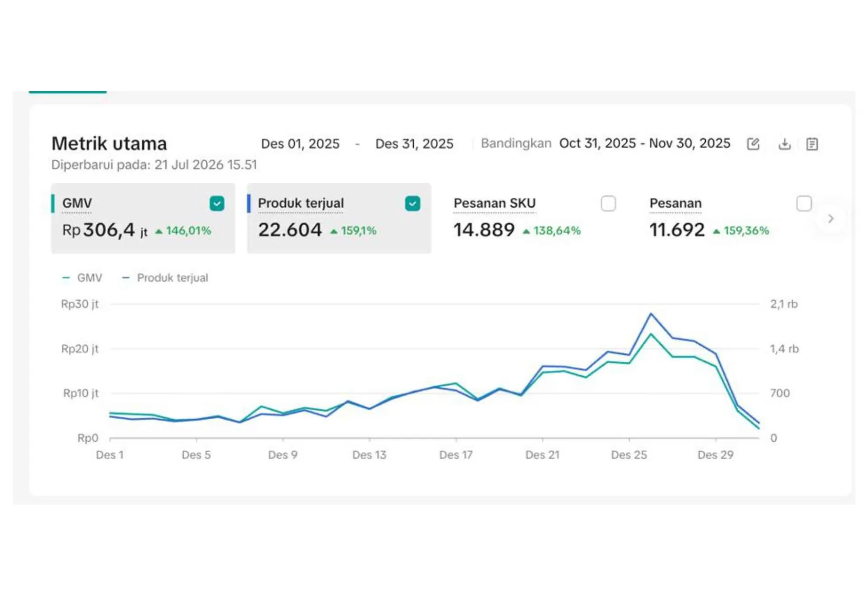
Task: Click the Des 13 axis label
Action: (x=369, y=455)
